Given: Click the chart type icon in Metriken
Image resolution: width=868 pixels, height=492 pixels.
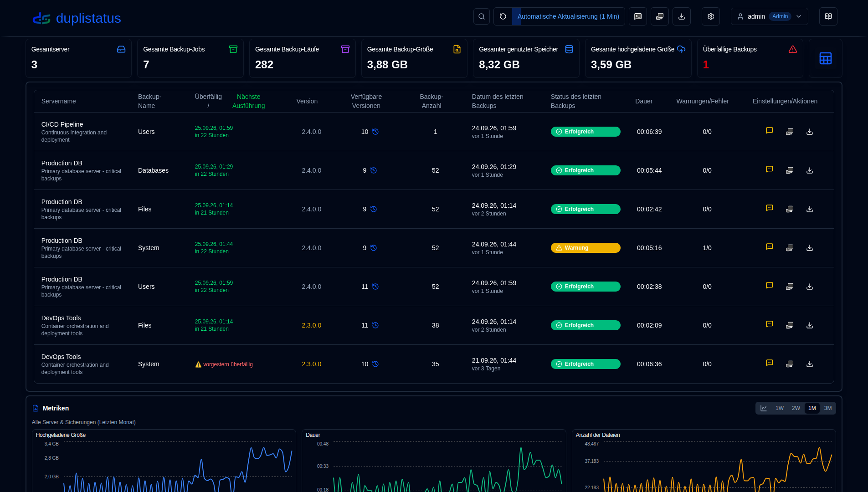Looking at the screenshot, I should (764, 408).
